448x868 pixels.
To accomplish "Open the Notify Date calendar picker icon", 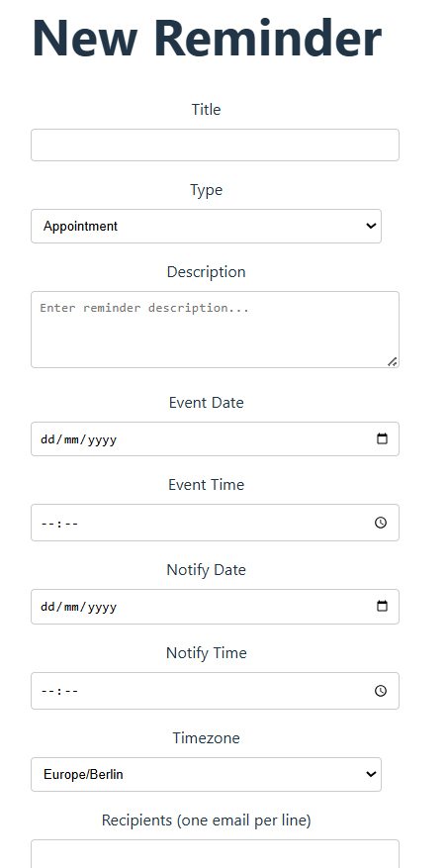I will (x=382, y=606).
